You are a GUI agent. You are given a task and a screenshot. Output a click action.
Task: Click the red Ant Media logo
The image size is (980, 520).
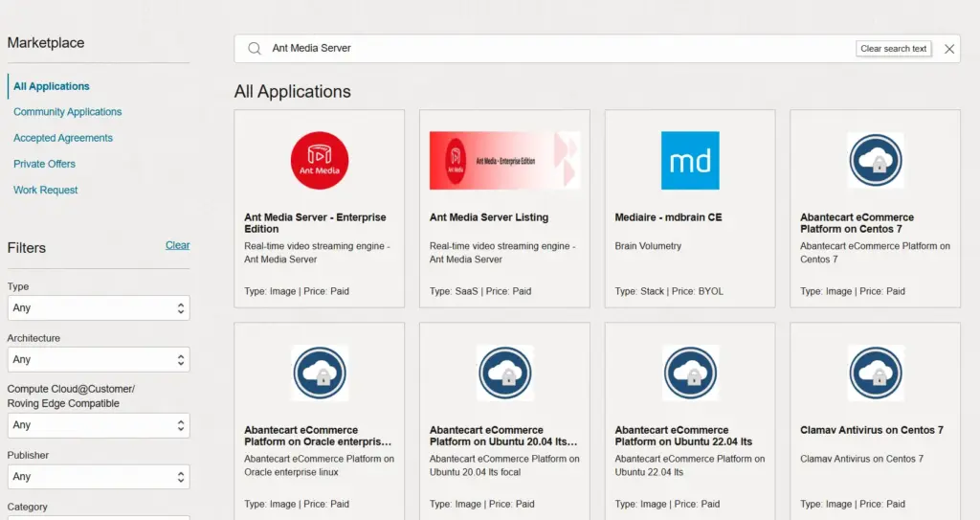(x=320, y=160)
